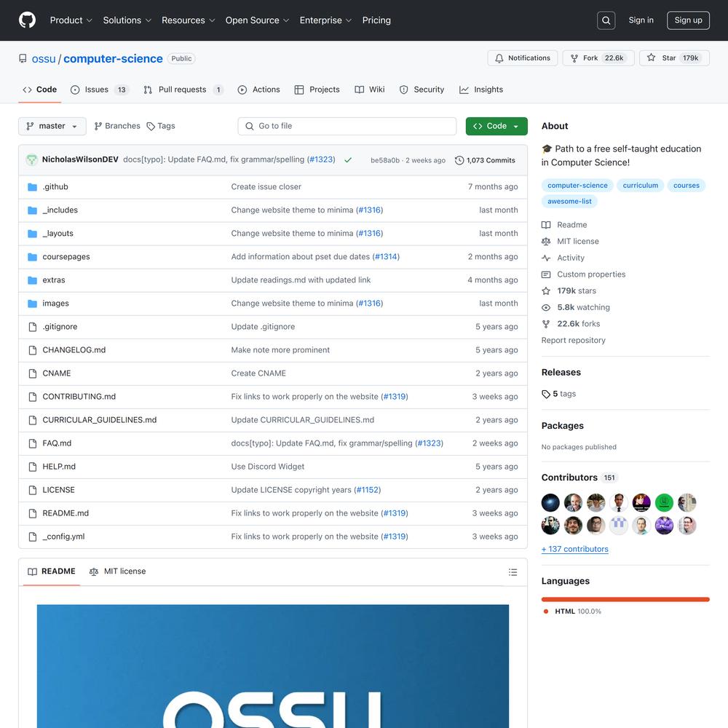Open the green Code dropdown button
Viewport: 728px width, 728px height.
click(496, 126)
